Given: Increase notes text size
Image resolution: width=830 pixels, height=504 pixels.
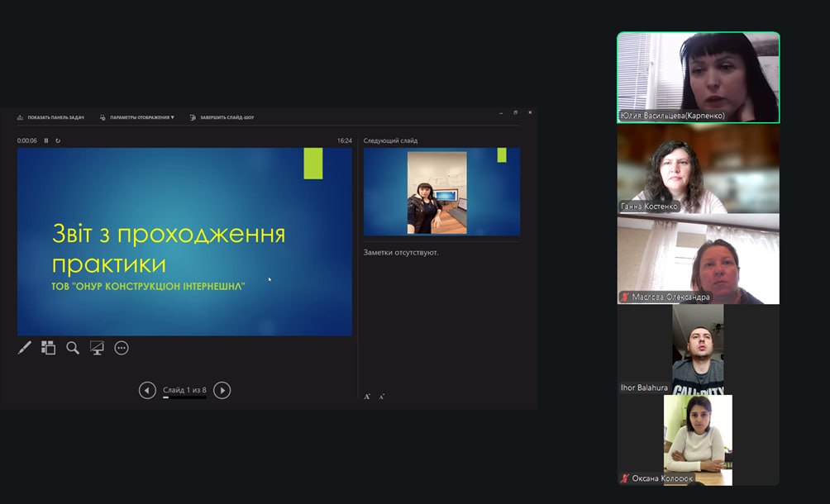Looking at the screenshot, I should [x=367, y=397].
